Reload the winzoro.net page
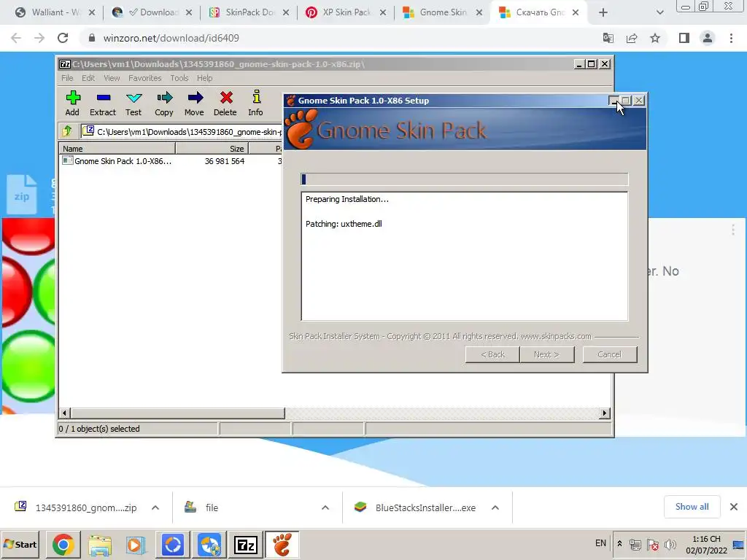 tap(63, 38)
